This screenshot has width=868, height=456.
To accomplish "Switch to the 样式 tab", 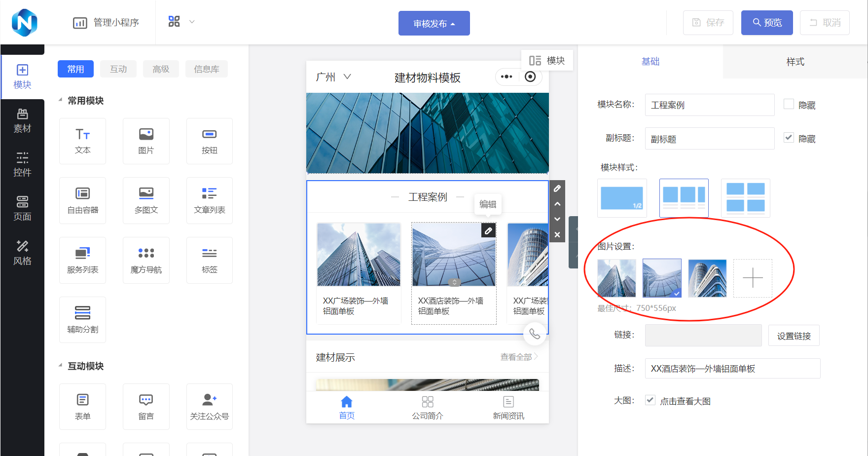I will (795, 62).
